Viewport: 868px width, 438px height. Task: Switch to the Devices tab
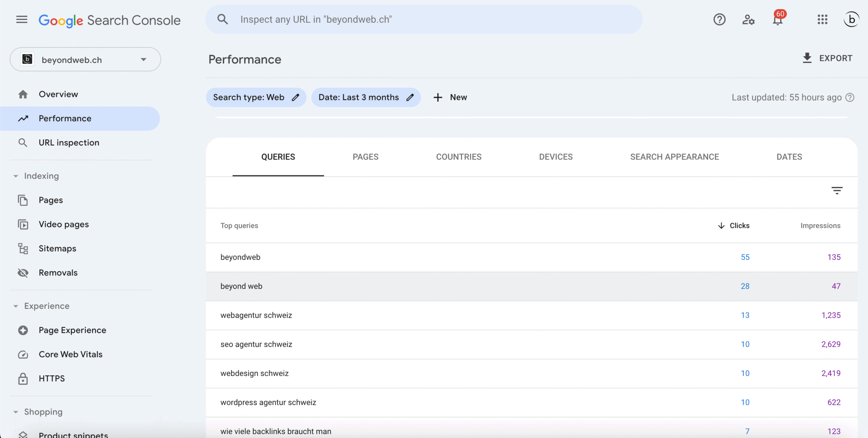coord(556,157)
